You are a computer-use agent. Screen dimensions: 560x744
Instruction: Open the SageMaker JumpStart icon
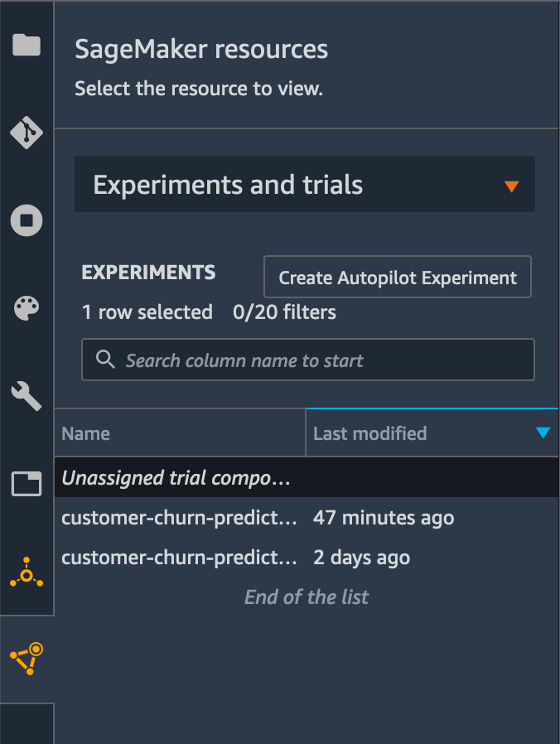pos(27,572)
